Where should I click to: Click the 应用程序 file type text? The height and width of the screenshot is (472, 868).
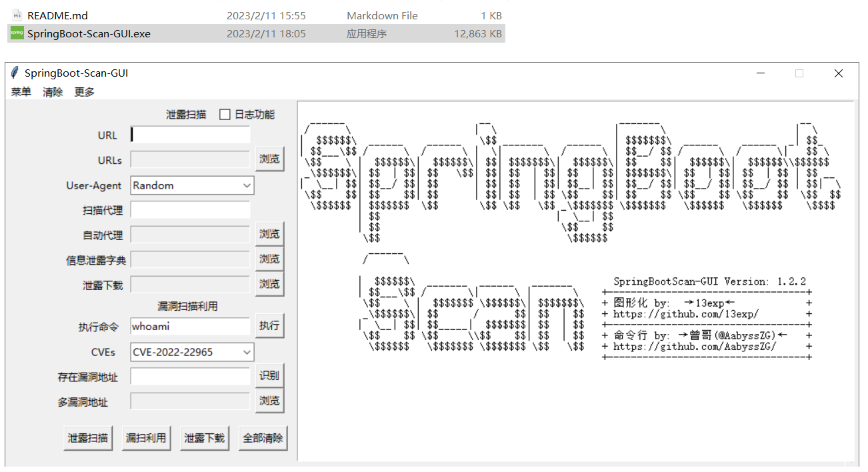point(367,33)
